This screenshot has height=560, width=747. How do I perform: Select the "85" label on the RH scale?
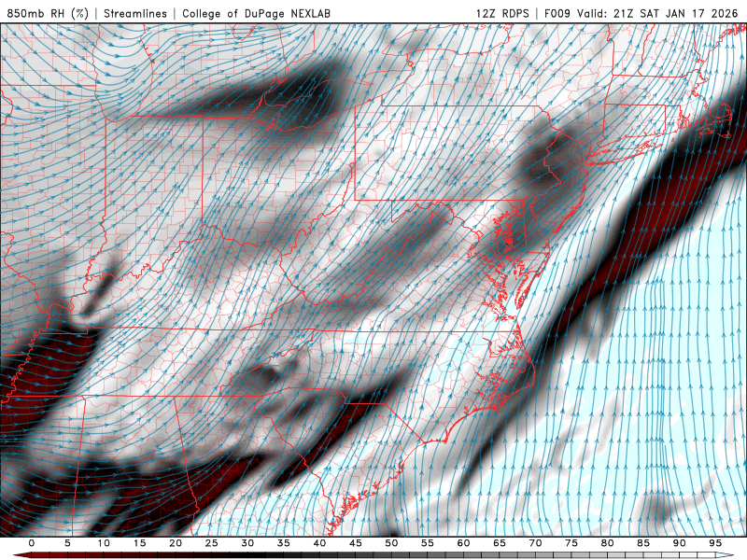click(643, 543)
